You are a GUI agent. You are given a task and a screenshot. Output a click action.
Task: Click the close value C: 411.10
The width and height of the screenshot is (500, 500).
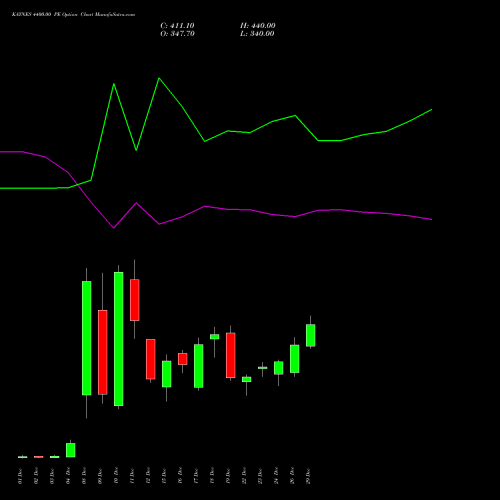pos(177,26)
